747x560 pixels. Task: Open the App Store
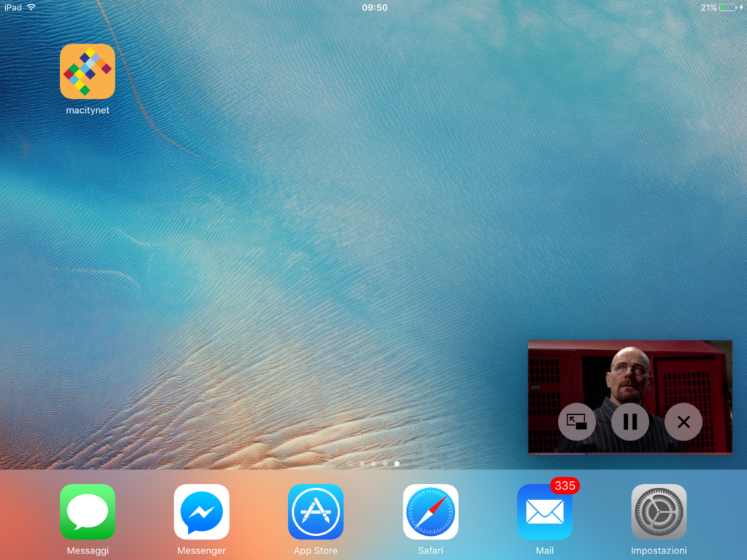click(316, 512)
